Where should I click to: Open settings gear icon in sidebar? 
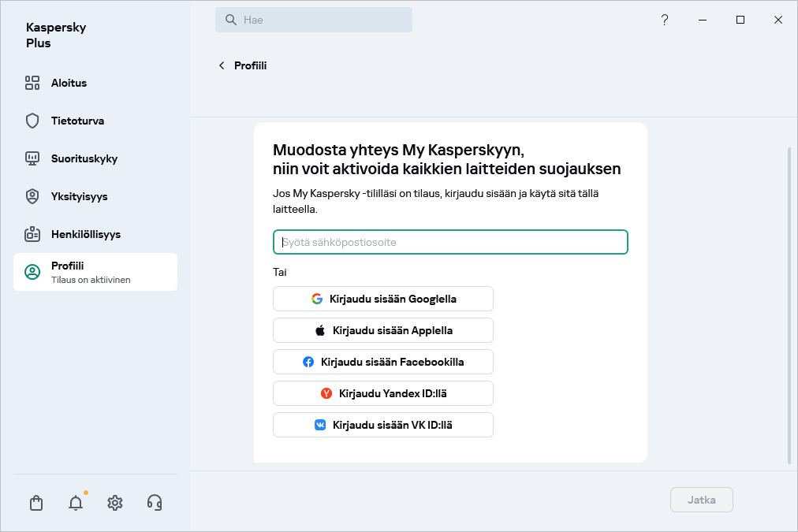tap(115, 503)
